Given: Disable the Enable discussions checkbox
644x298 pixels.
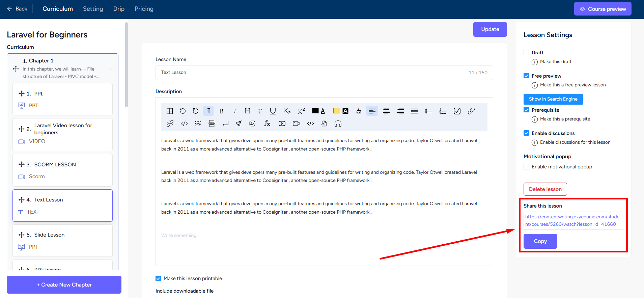Looking at the screenshot, I should point(526,133).
